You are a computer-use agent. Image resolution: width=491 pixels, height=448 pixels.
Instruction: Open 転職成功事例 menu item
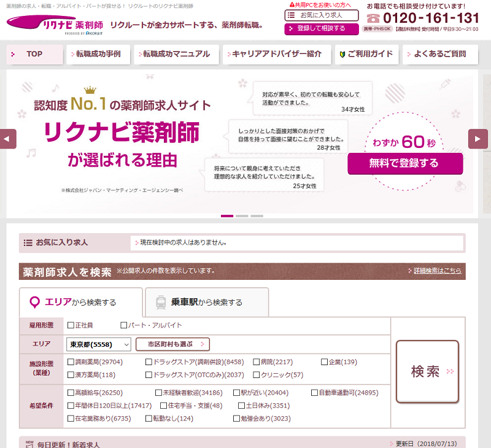(98, 55)
